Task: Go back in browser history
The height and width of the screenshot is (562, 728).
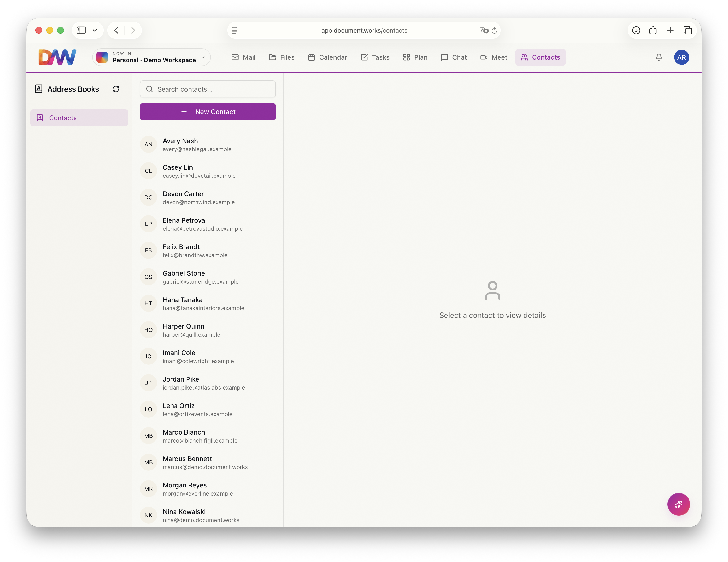Action: pyautogui.click(x=116, y=30)
